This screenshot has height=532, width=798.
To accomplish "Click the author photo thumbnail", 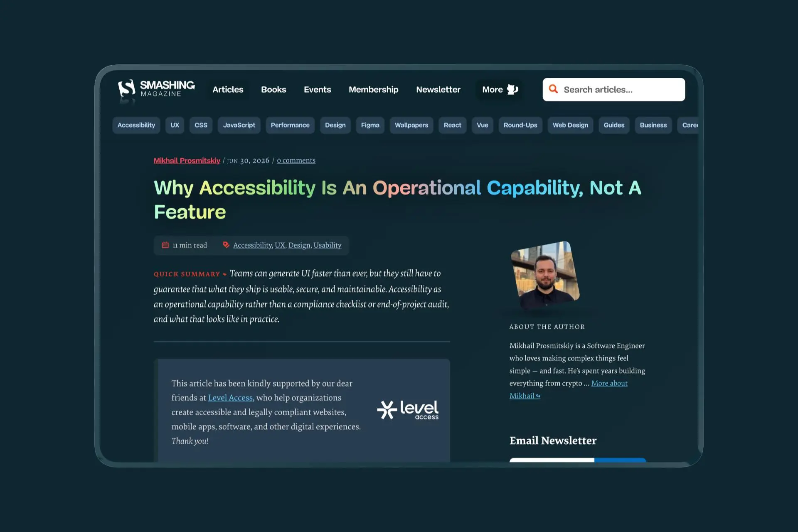I will point(545,275).
